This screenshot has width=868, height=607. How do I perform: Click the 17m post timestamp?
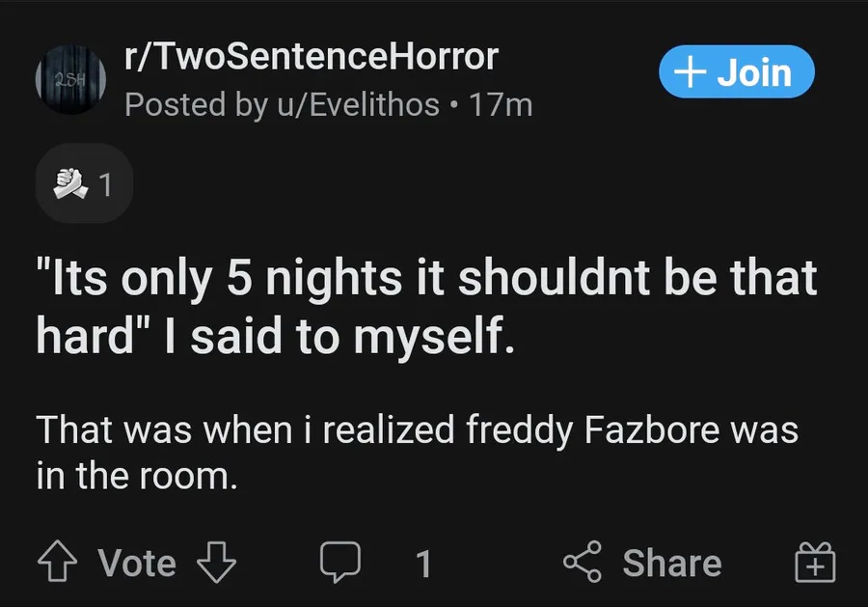500,104
